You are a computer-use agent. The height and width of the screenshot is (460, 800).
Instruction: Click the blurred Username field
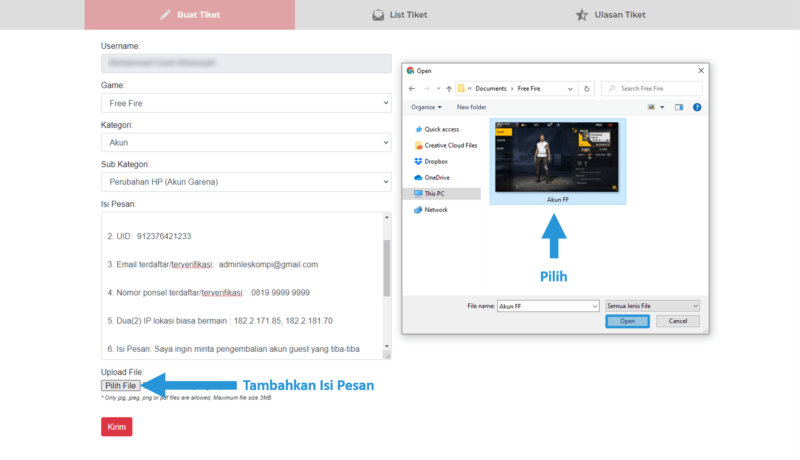[246, 63]
